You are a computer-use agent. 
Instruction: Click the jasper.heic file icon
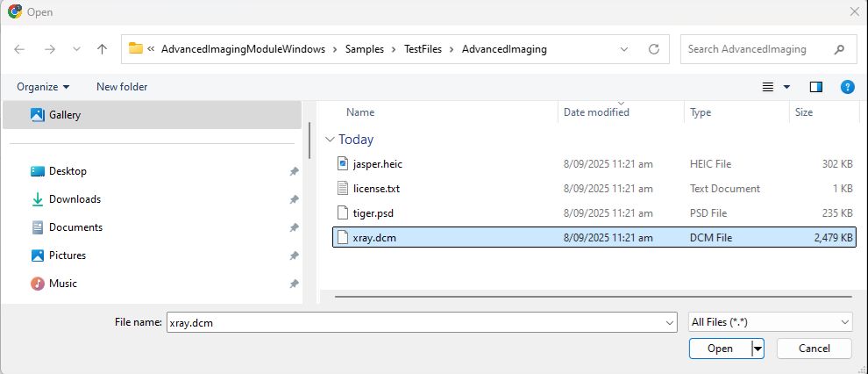click(x=343, y=164)
